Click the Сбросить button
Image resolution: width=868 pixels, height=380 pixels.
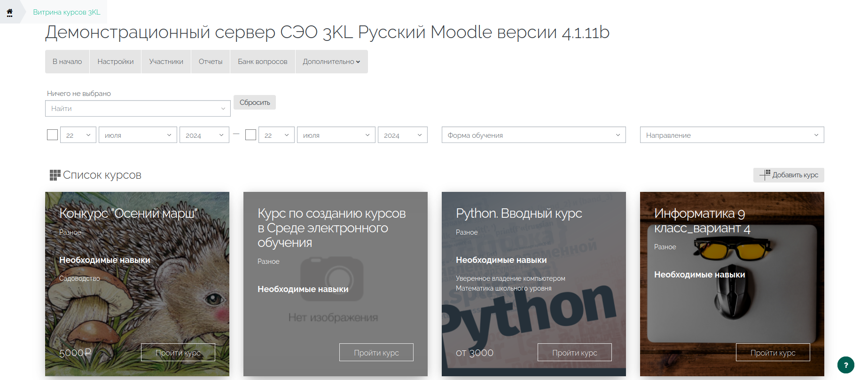point(255,103)
